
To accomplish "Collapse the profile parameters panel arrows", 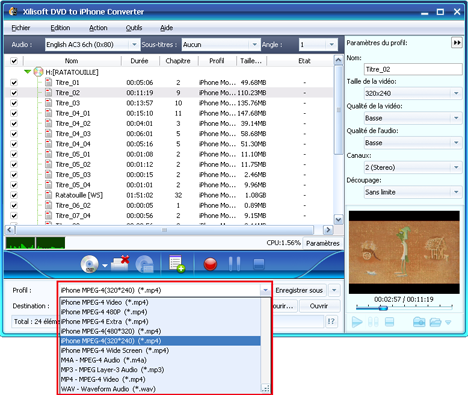I will pos(457,43).
